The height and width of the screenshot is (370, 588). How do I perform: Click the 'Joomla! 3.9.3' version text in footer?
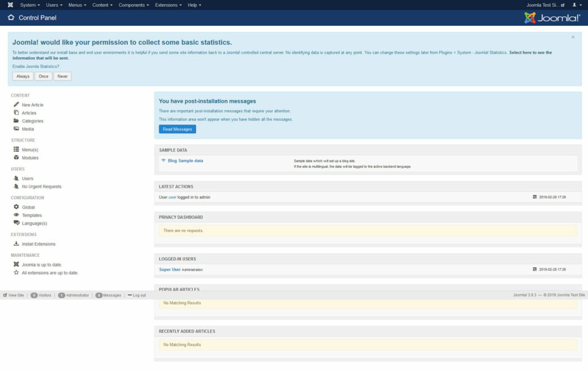[525, 295]
